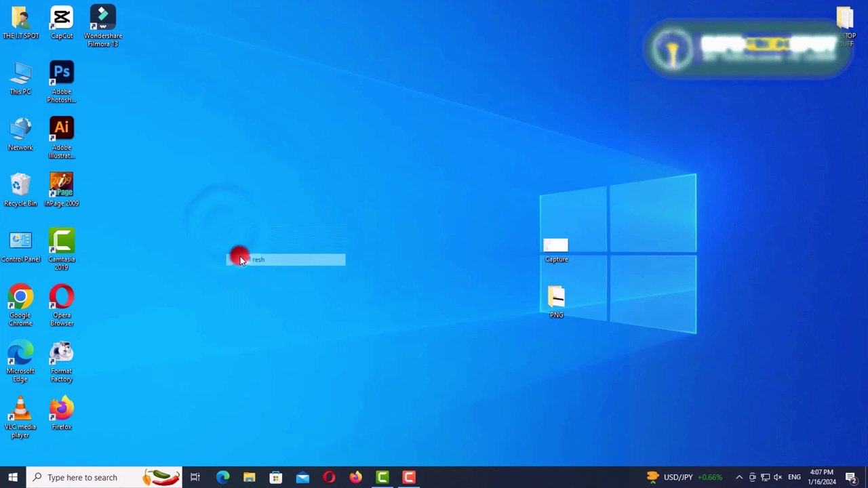Viewport: 868px width, 488px height.
Task: Select the InPage 2009 shortcut
Action: pos(62,190)
